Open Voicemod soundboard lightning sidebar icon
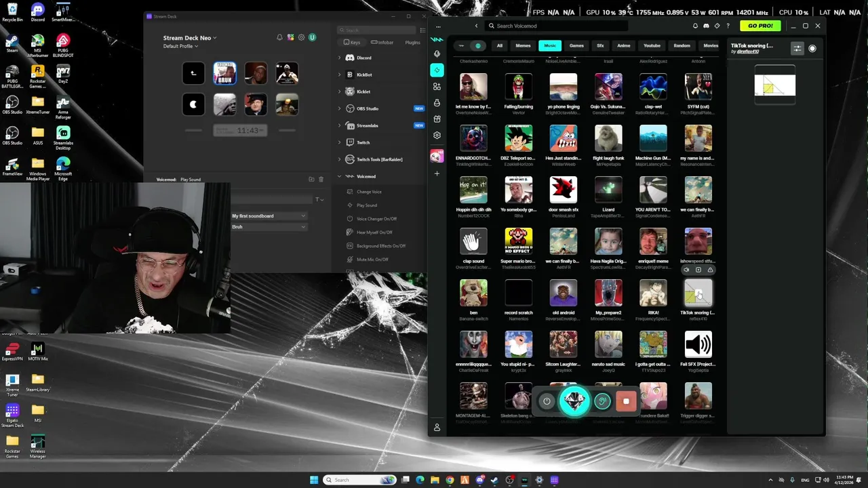Image resolution: width=868 pixels, height=488 pixels. pos(437,70)
